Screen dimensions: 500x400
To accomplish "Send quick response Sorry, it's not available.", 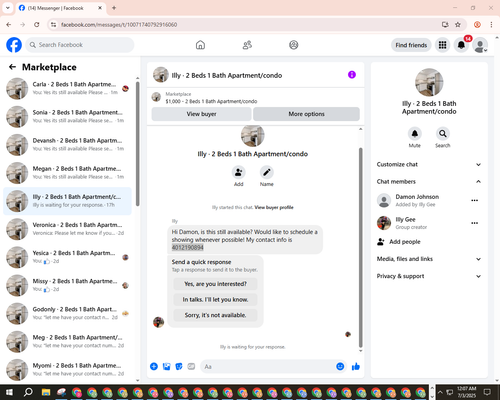I will [x=215, y=315].
